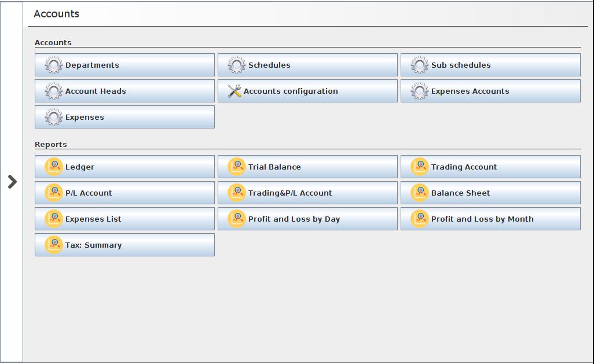594x364 pixels.
Task: Open Profit and Loss by Month report
Action: click(490, 219)
